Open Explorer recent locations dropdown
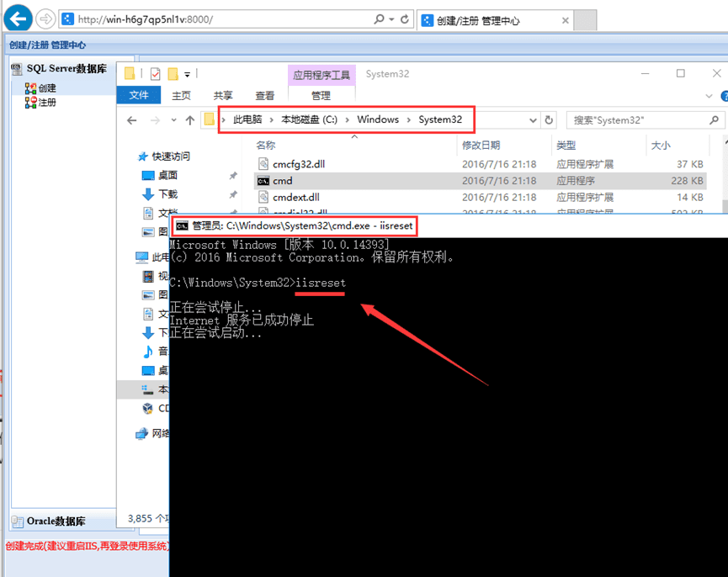 [173, 120]
